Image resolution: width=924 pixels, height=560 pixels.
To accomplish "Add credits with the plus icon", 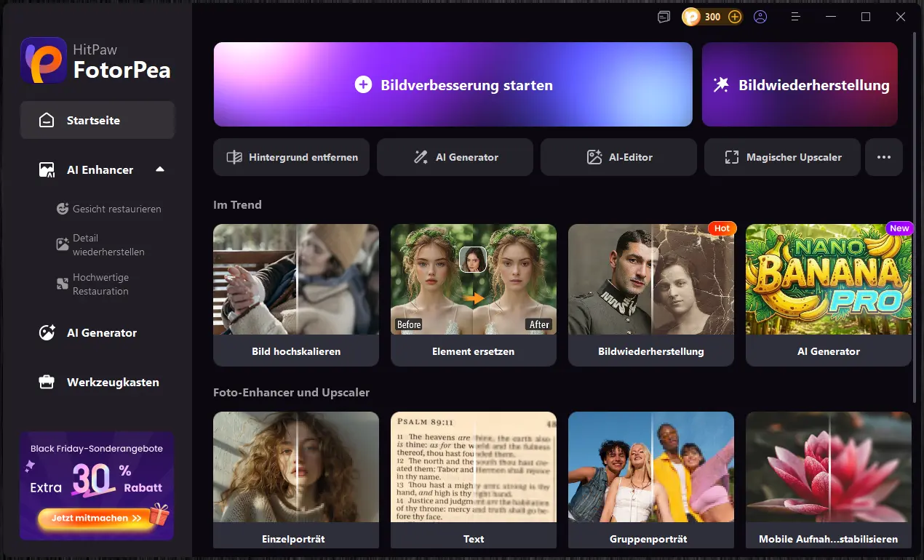I will (735, 17).
